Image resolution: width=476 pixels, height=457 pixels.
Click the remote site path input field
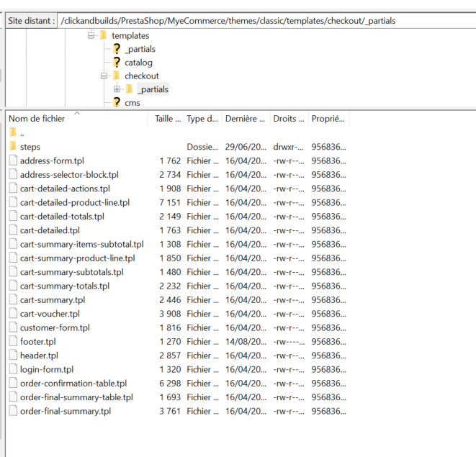266,21
